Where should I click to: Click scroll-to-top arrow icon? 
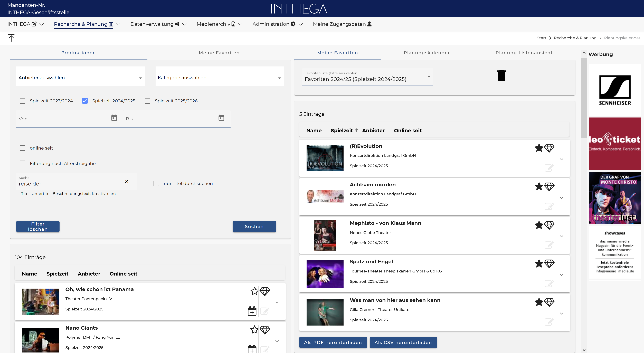pyautogui.click(x=11, y=38)
